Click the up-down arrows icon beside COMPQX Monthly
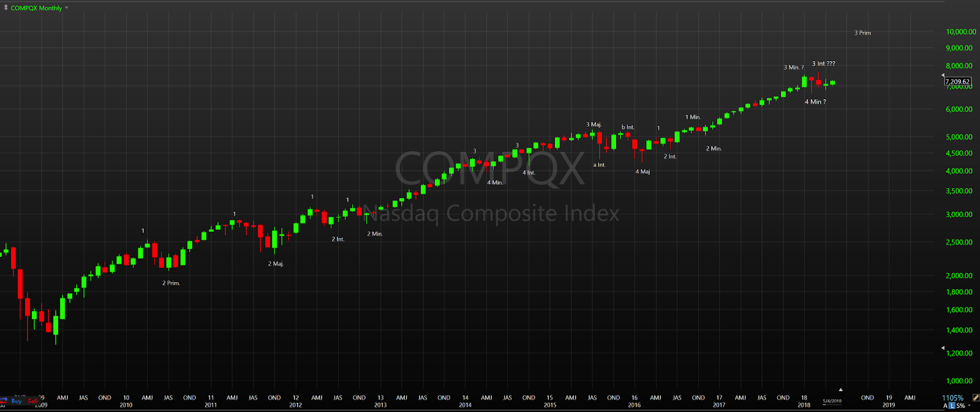980x412 pixels. tap(6, 7)
